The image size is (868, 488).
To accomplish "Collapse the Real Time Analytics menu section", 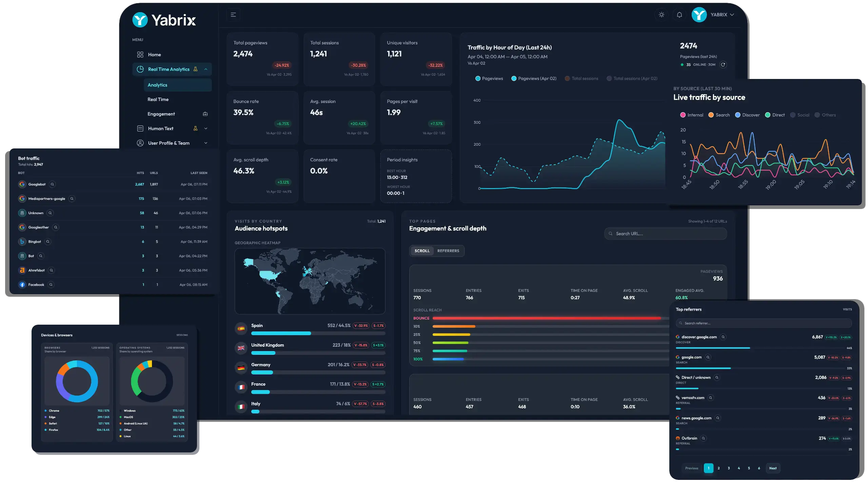I will point(205,69).
